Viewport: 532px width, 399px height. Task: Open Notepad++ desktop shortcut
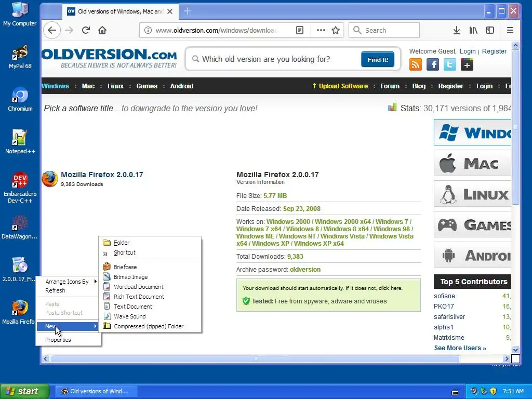pyautogui.click(x=20, y=141)
